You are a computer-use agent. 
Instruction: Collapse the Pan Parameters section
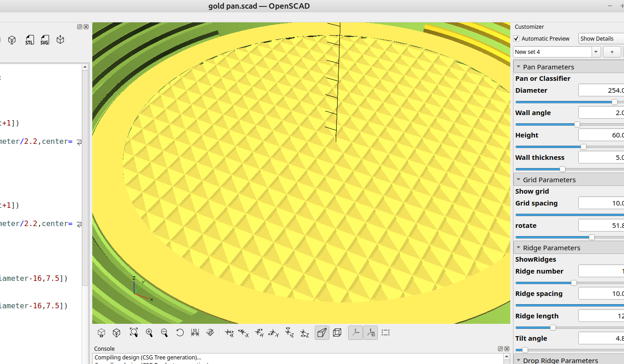[518, 67]
